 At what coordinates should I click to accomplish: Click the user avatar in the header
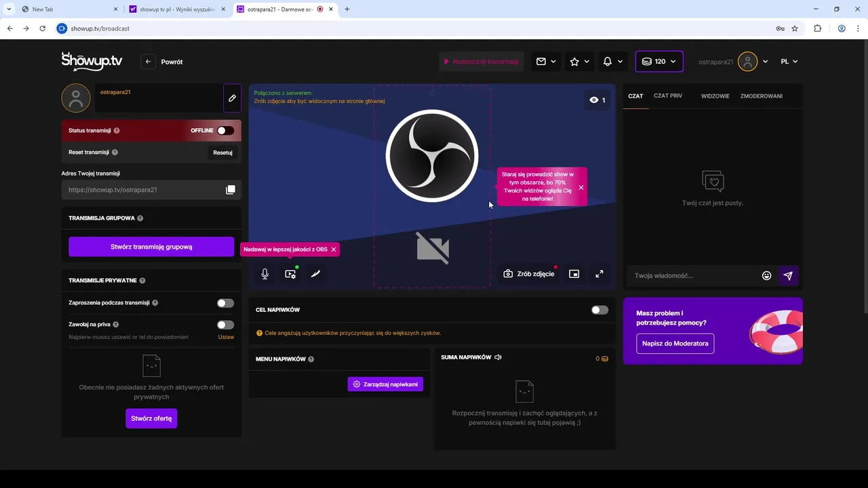pyautogui.click(x=747, y=62)
